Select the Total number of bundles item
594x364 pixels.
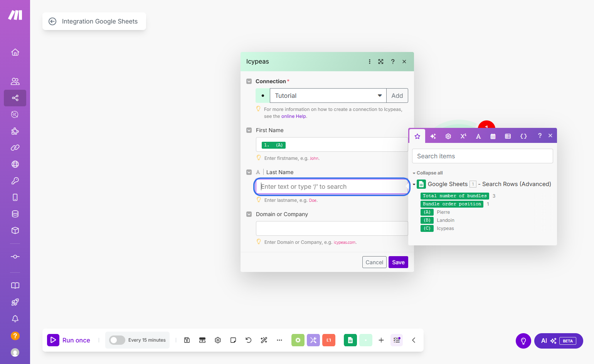tap(455, 196)
